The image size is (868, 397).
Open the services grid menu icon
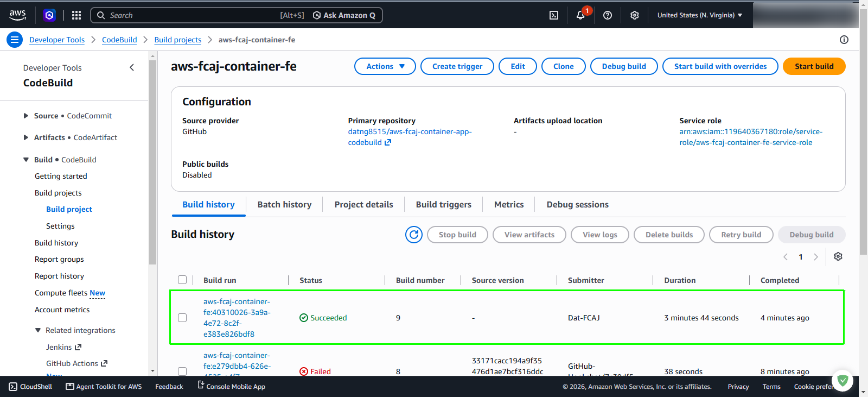point(76,15)
